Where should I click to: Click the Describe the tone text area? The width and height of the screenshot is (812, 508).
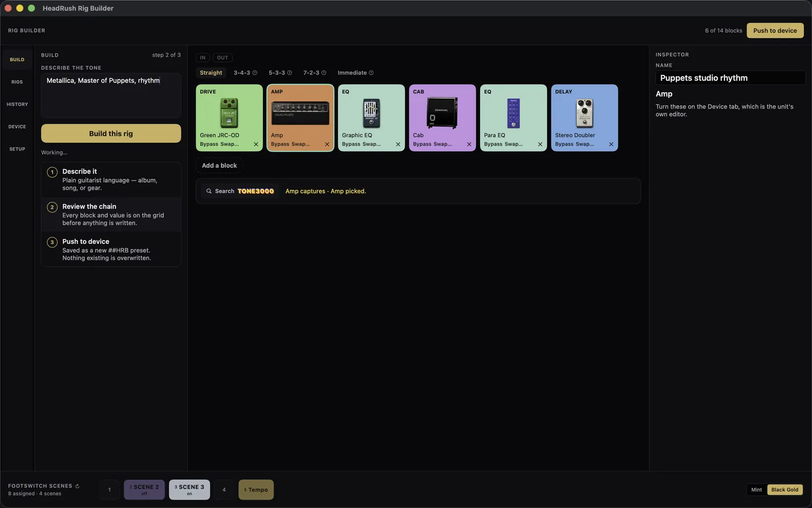pyautogui.click(x=111, y=96)
